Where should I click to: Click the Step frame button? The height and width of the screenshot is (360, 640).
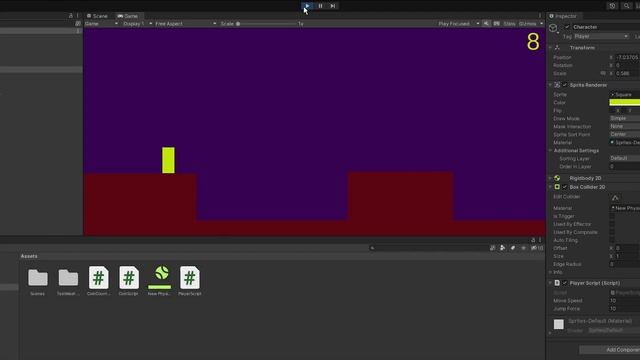(x=333, y=6)
